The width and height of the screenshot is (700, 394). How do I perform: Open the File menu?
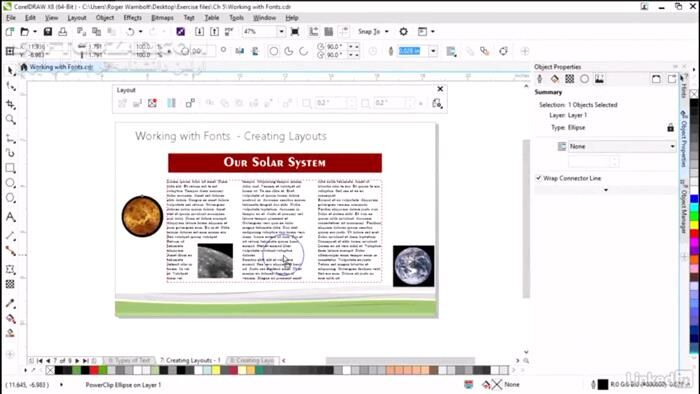coord(11,18)
